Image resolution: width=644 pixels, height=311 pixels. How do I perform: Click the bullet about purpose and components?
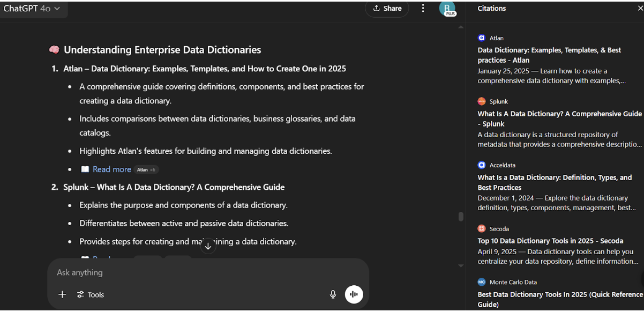pyautogui.click(x=183, y=205)
